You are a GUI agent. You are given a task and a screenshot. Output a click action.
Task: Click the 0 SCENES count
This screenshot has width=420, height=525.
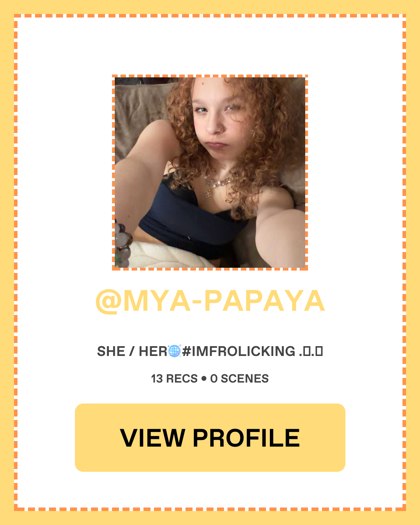click(x=239, y=378)
